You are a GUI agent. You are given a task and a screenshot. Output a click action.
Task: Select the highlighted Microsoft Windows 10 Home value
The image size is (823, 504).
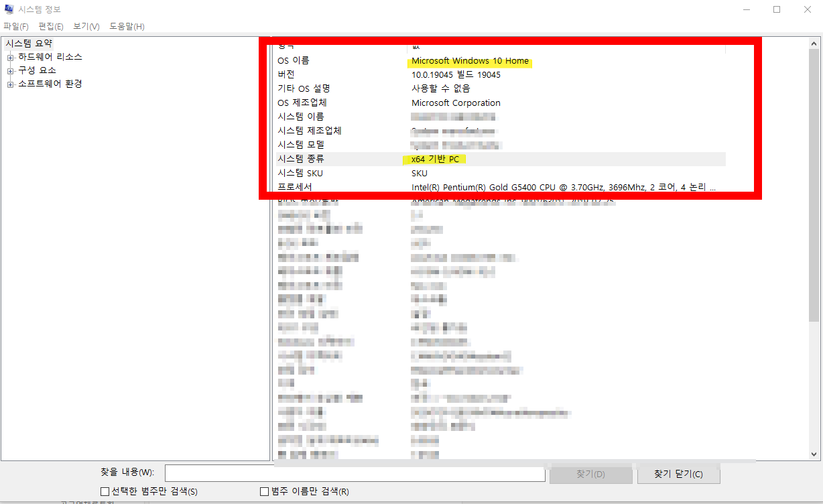[469, 60]
